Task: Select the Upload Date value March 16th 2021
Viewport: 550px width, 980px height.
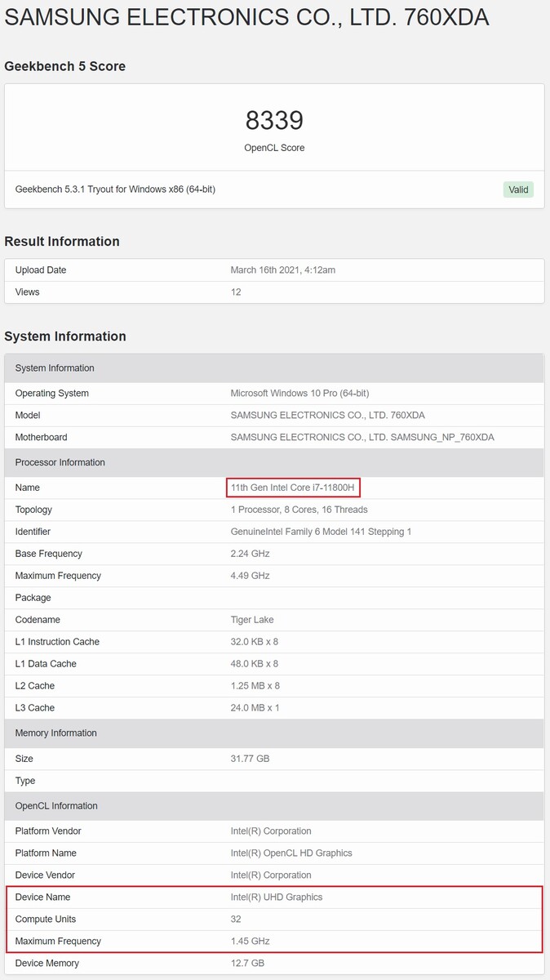Action: (x=283, y=270)
